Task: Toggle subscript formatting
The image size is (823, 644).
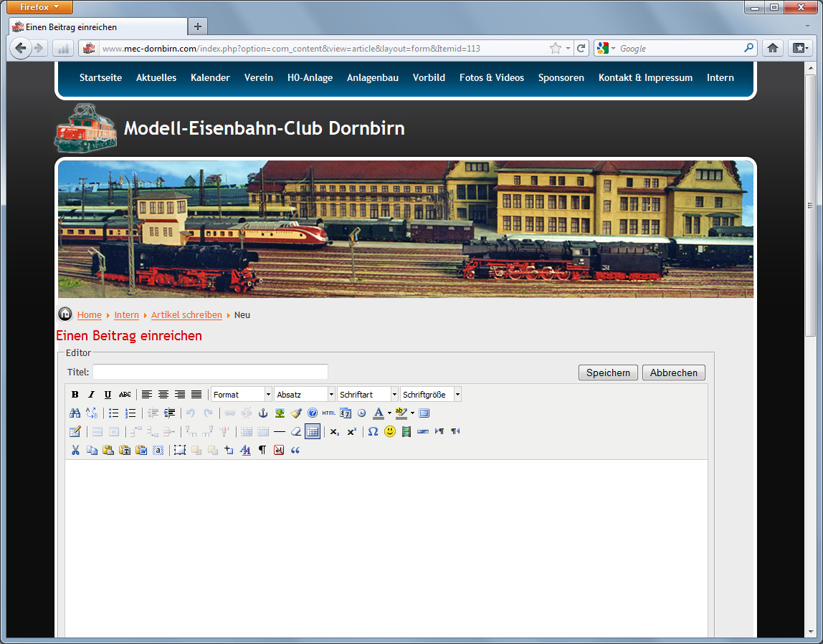Action: [334, 432]
